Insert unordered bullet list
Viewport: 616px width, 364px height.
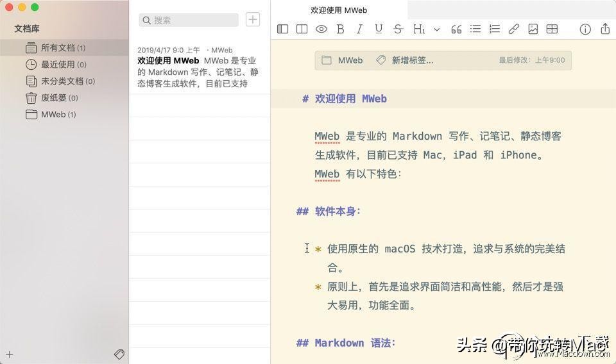[x=475, y=29]
